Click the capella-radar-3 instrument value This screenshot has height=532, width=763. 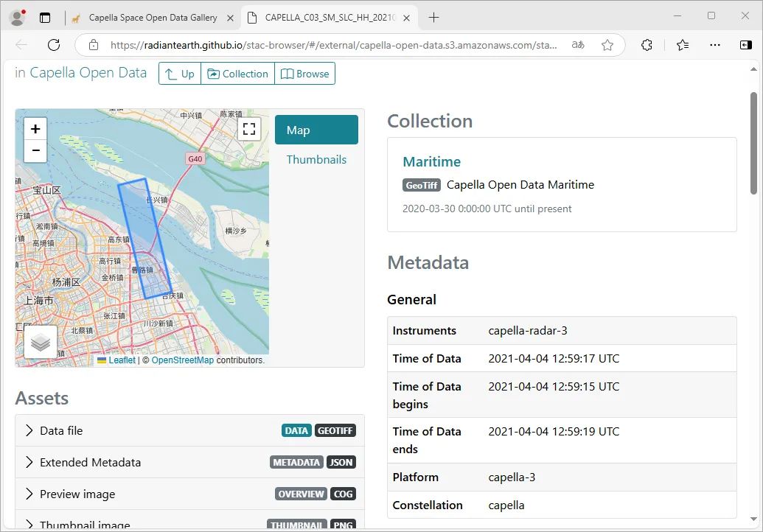point(528,331)
